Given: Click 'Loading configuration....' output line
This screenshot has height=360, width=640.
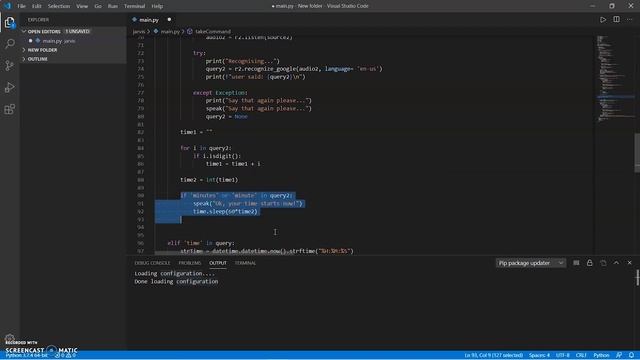Looking at the screenshot, I should pyautogui.click(x=174, y=274).
